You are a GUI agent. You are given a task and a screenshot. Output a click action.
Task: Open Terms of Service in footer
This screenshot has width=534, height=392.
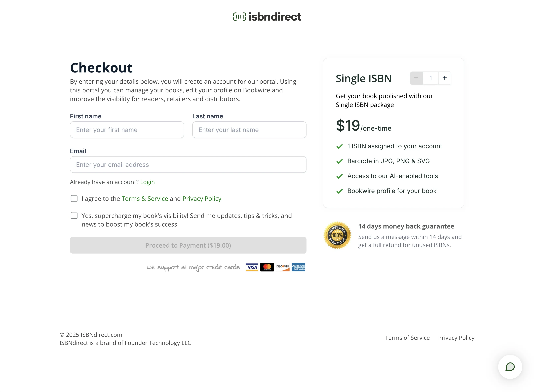[x=407, y=338]
